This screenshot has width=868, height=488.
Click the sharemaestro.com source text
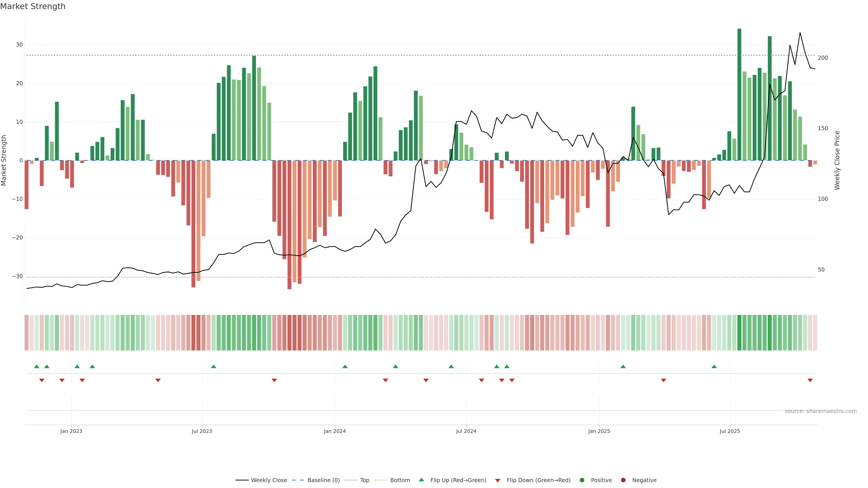821,411
